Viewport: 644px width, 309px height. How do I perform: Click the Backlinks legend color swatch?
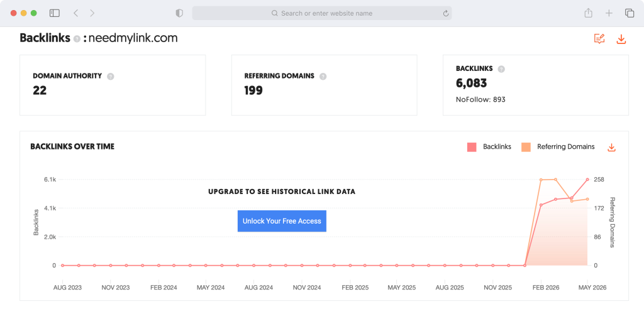(472, 147)
